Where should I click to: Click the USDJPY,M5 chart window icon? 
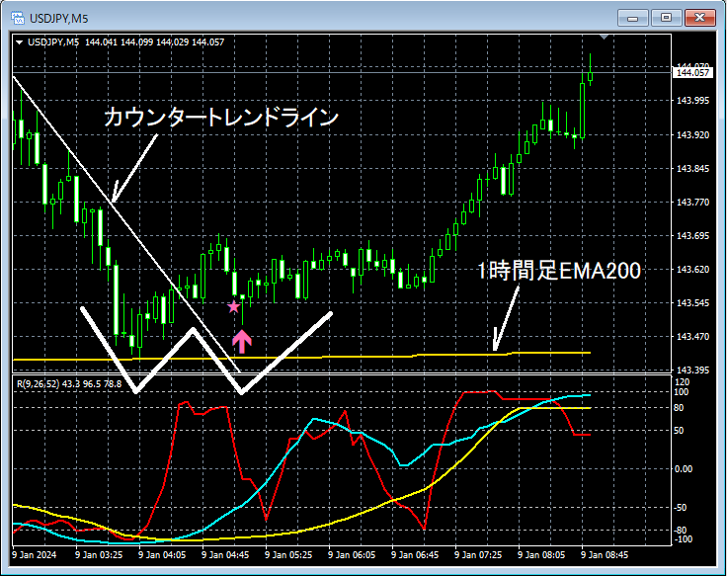[x=18, y=18]
